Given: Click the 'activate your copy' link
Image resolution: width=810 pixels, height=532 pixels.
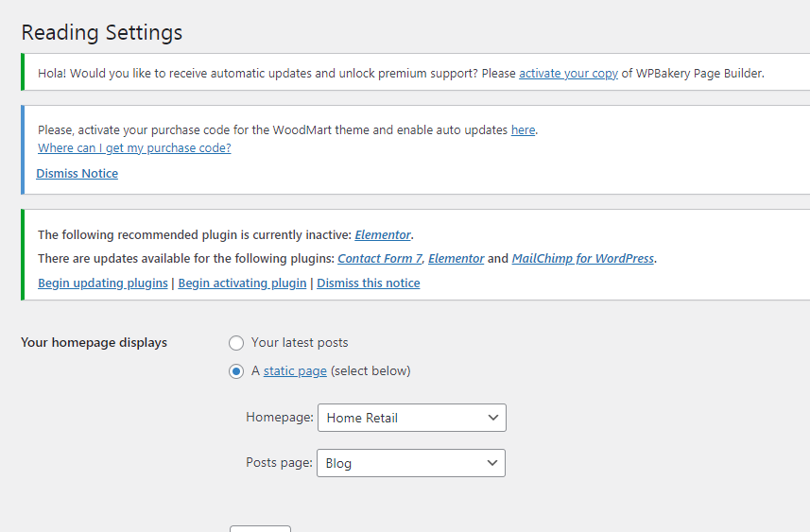Looking at the screenshot, I should click(x=568, y=73).
